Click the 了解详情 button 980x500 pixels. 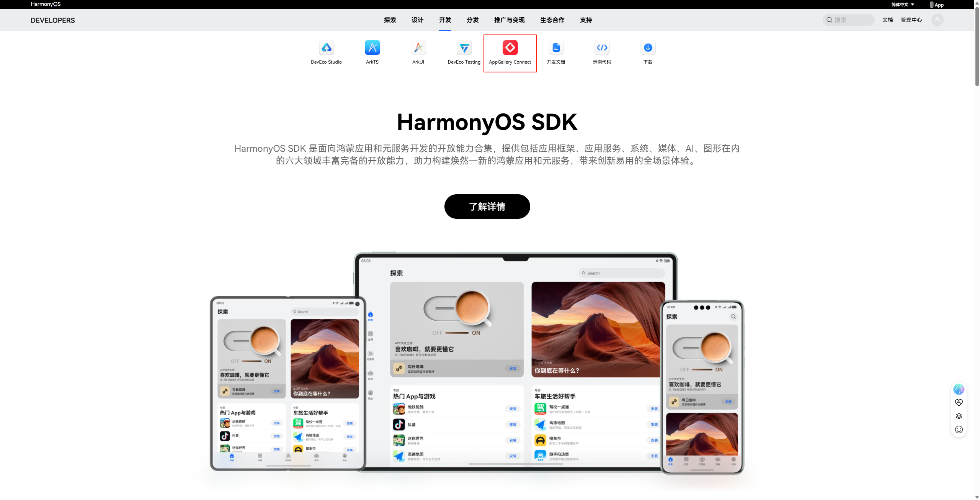[487, 207]
